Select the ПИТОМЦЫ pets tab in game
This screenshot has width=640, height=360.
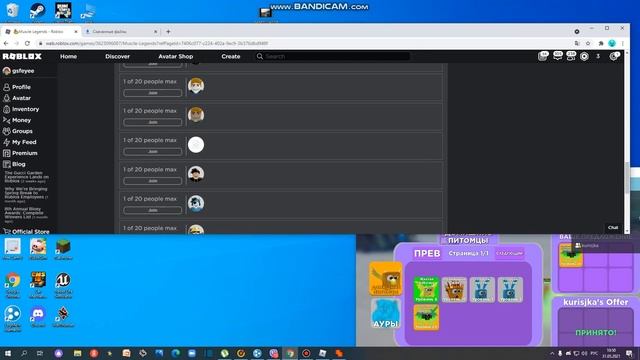pyautogui.click(x=468, y=240)
